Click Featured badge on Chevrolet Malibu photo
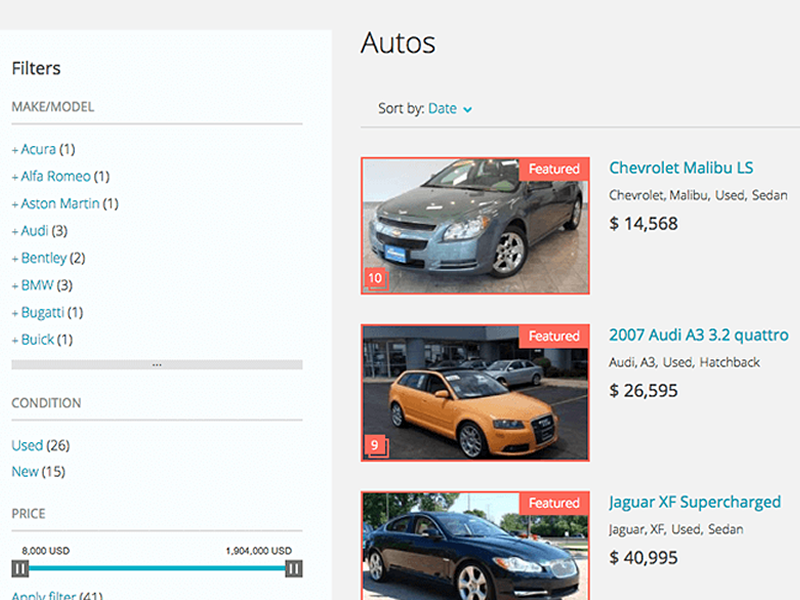 554,169
